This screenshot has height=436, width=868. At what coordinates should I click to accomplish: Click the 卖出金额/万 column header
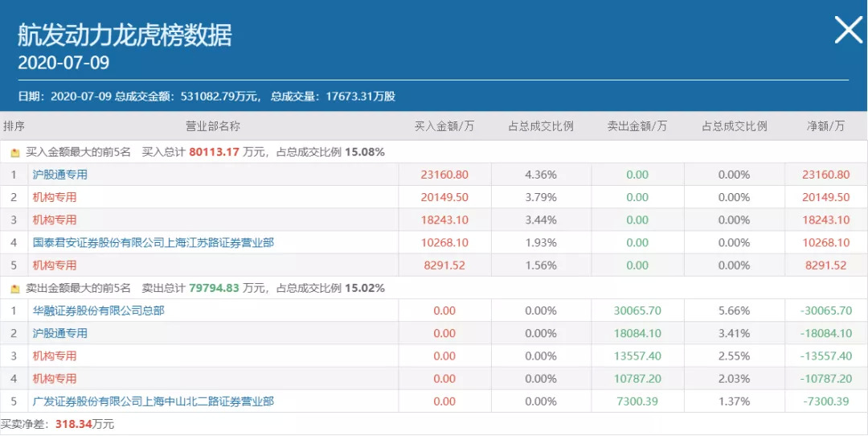(637, 126)
